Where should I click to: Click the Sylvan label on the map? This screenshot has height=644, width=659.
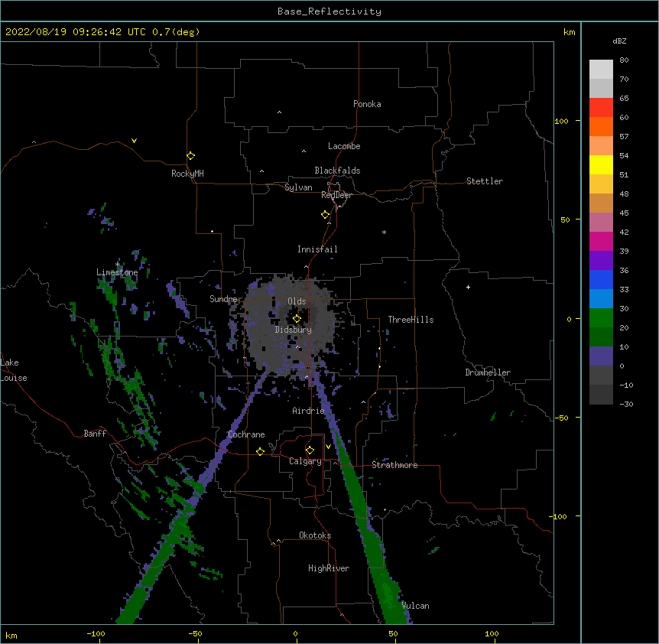click(x=298, y=187)
